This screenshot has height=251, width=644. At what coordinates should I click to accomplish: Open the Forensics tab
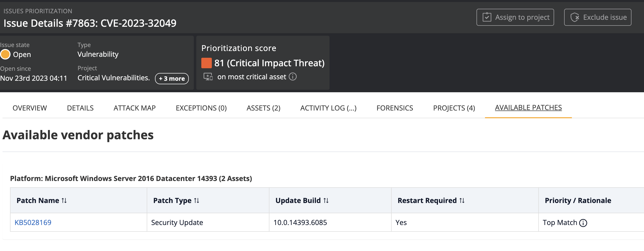tap(395, 108)
